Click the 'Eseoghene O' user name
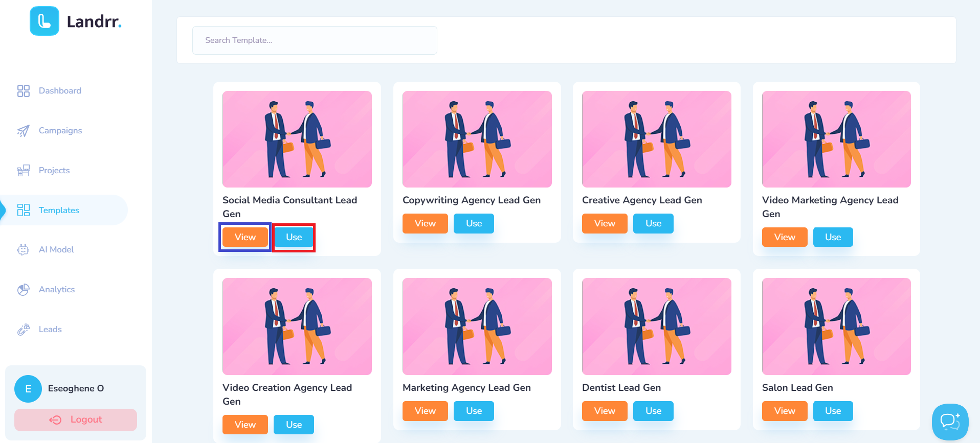This screenshot has height=443, width=980. (x=76, y=388)
